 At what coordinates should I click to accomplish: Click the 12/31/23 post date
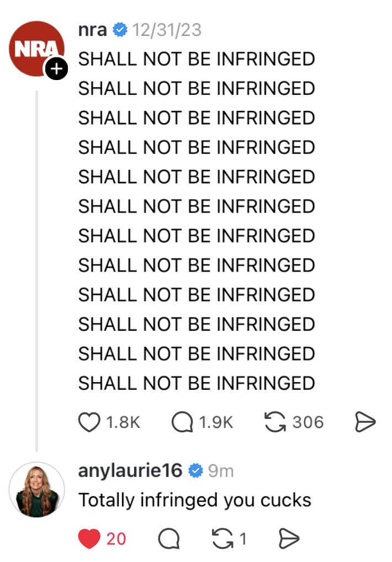166,30
